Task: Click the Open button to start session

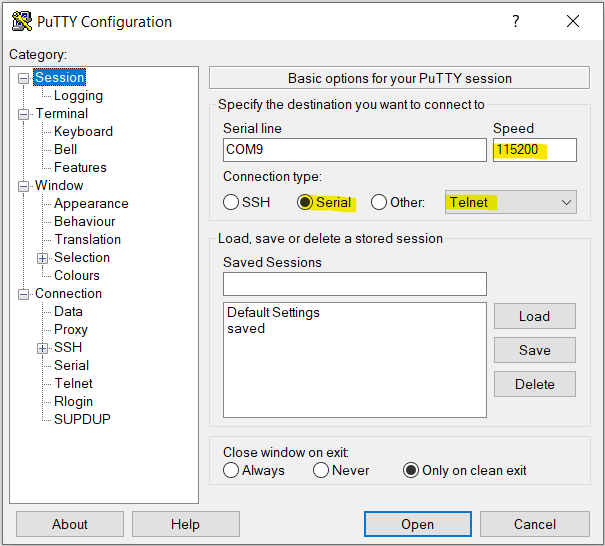Action: (x=417, y=524)
